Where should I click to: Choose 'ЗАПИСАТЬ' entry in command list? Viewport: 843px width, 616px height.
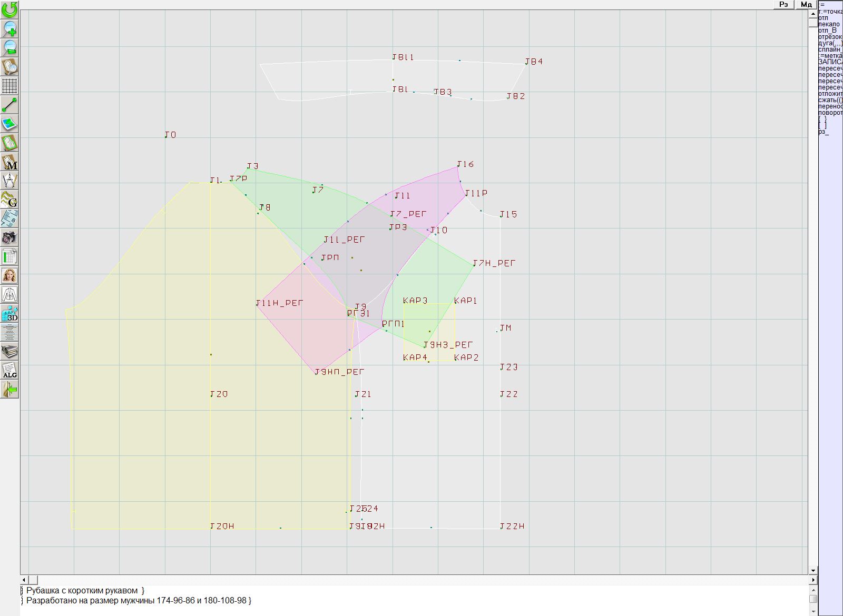[830, 62]
